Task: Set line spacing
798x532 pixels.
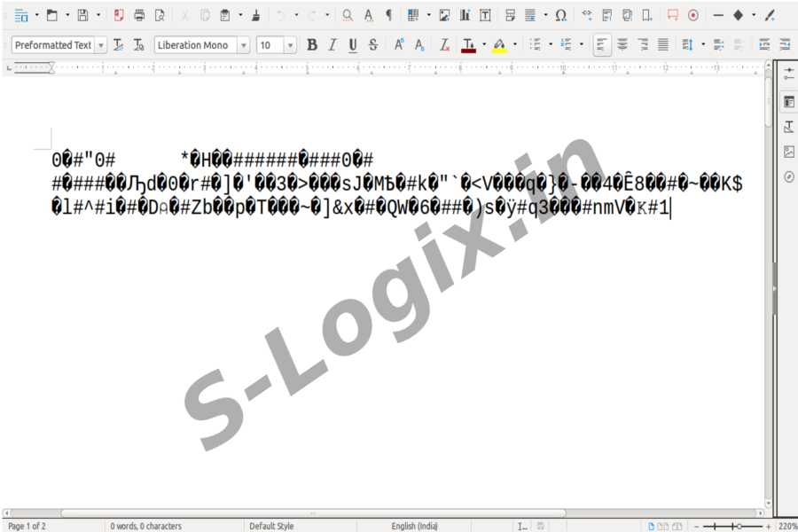Action: [687, 45]
